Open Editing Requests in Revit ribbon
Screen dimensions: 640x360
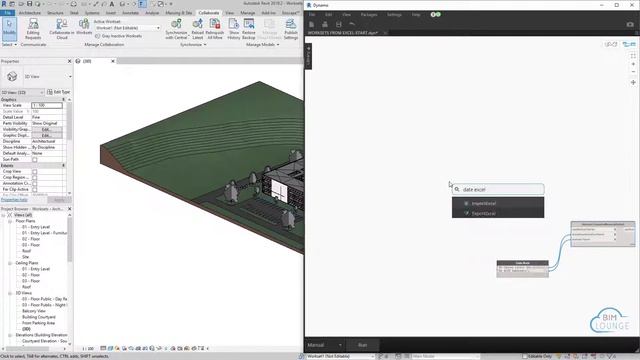point(33,29)
